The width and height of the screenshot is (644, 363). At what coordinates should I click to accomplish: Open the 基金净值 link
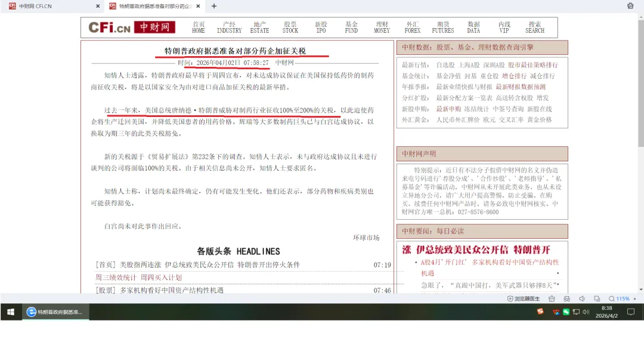[448, 76]
